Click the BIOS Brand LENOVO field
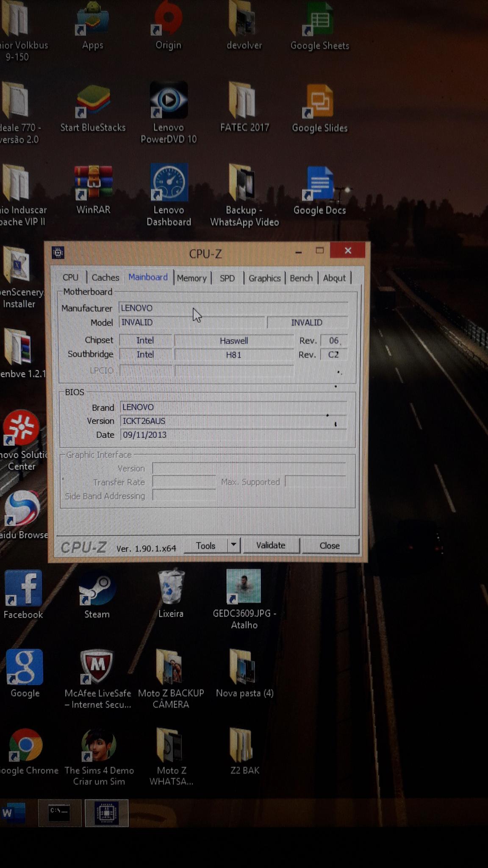The height and width of the screenshot is (868, 488). point(233,407)
